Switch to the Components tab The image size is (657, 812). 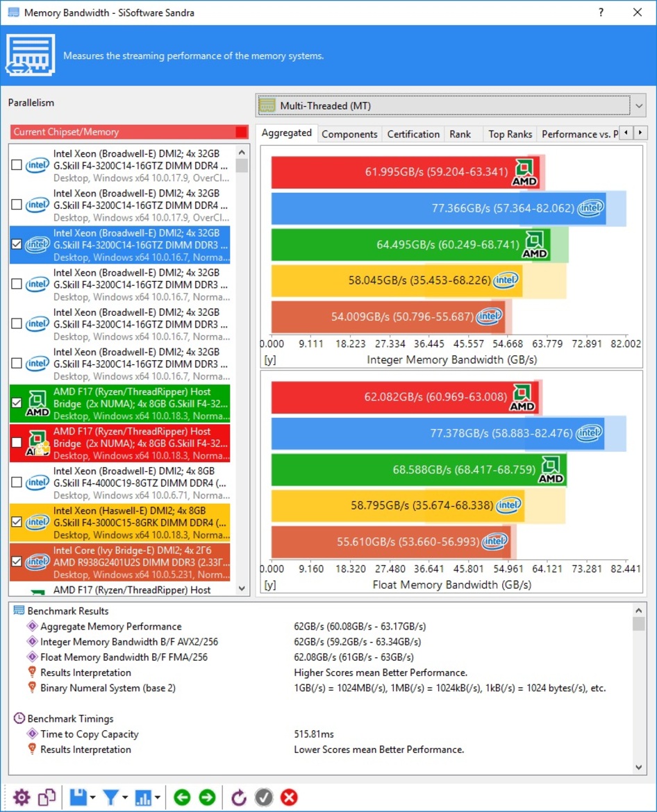coord(349,134)
